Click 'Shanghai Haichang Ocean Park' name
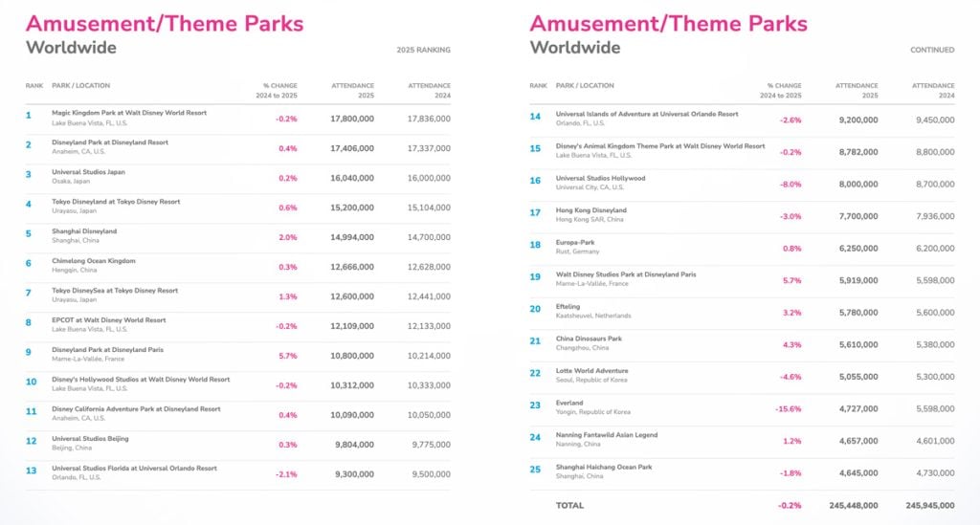980x525 pixels. 604,467
